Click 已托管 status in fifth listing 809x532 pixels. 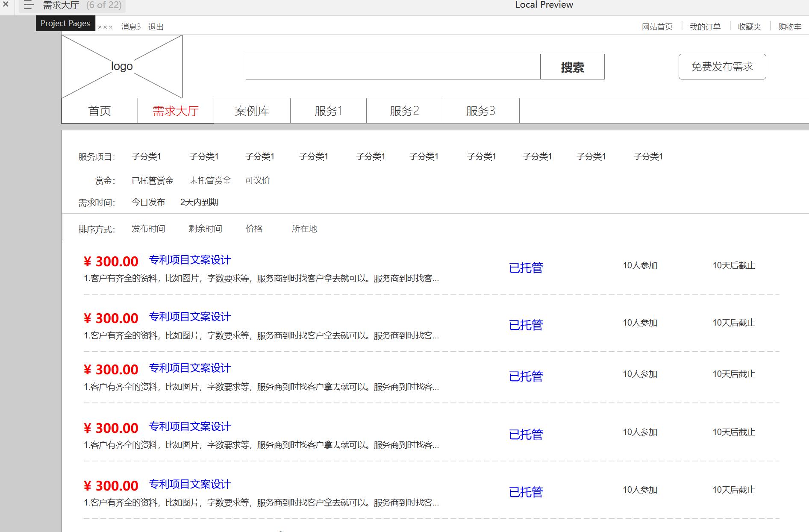click(526, 492)
